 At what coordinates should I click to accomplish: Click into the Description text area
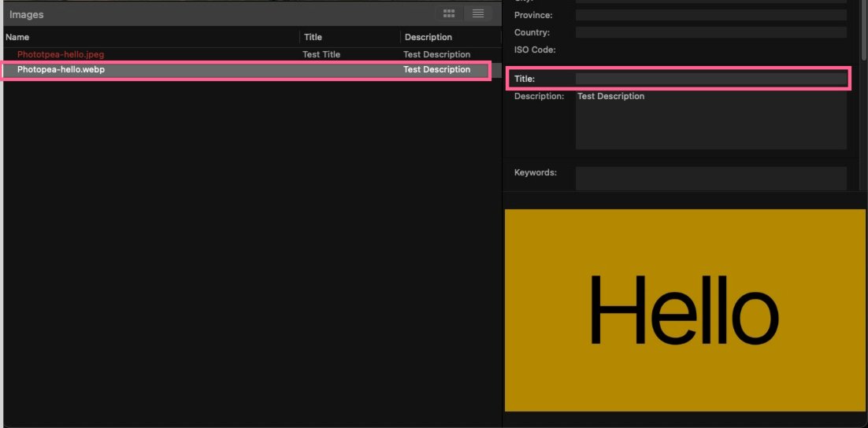pos(710,120)
